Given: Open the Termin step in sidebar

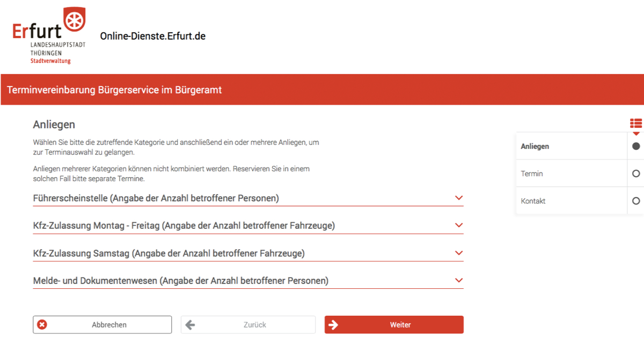Looking at the screenshot, I should point(532,173).
